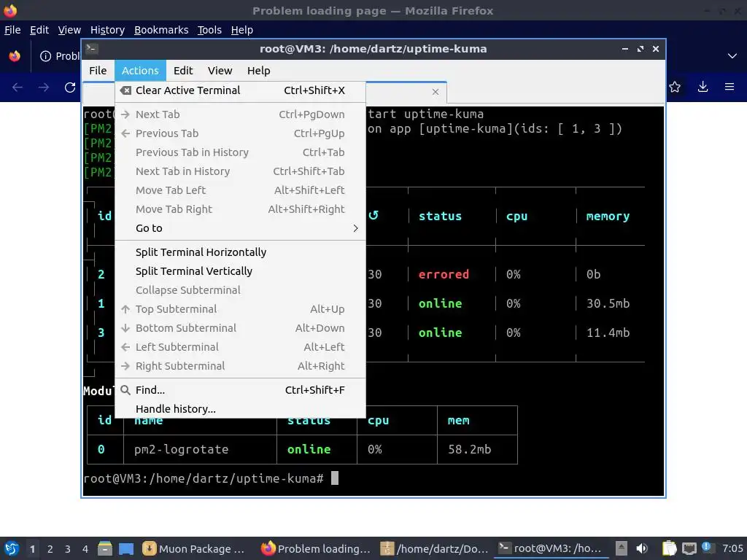Image resolution: width=747 pixels, height=560 pixels.
Task: Bookmark page with Firefox star icon
Action: tap(675, 87)
